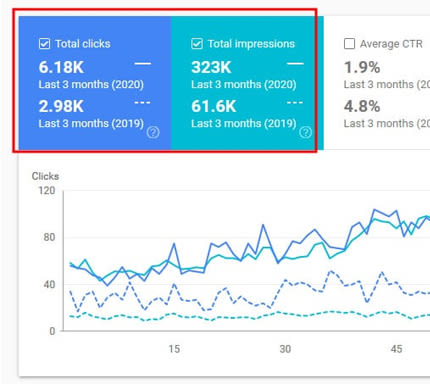430x385 pixels.
Task: Click the 4.8% average CTR value
Action: click(x=362, y=107)
